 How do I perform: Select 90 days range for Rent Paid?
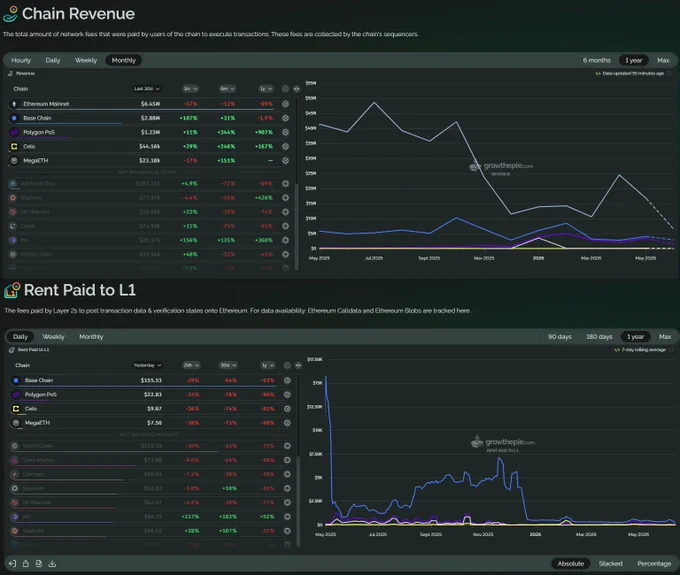pyautogui.click(x=559, y=337)
